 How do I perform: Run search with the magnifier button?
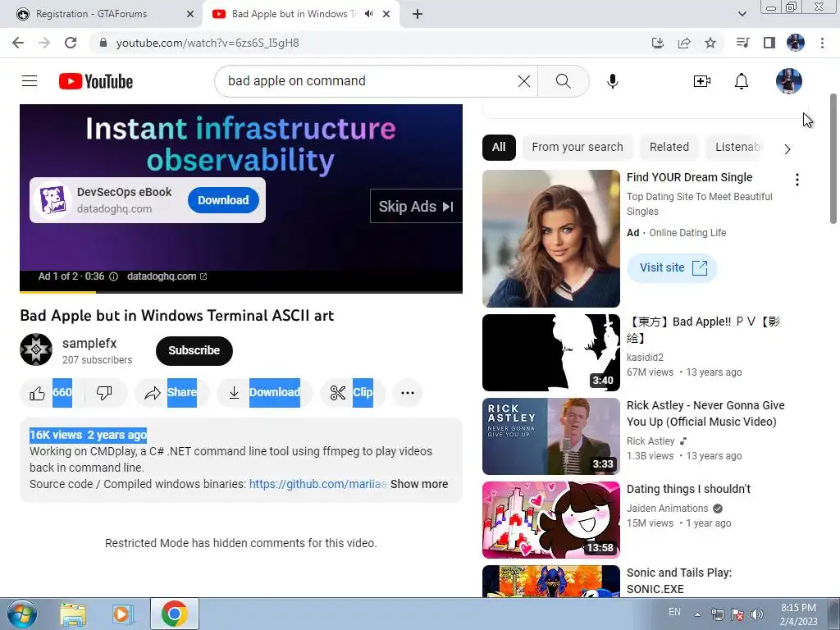pyautogui.click(x=563, y=81)
